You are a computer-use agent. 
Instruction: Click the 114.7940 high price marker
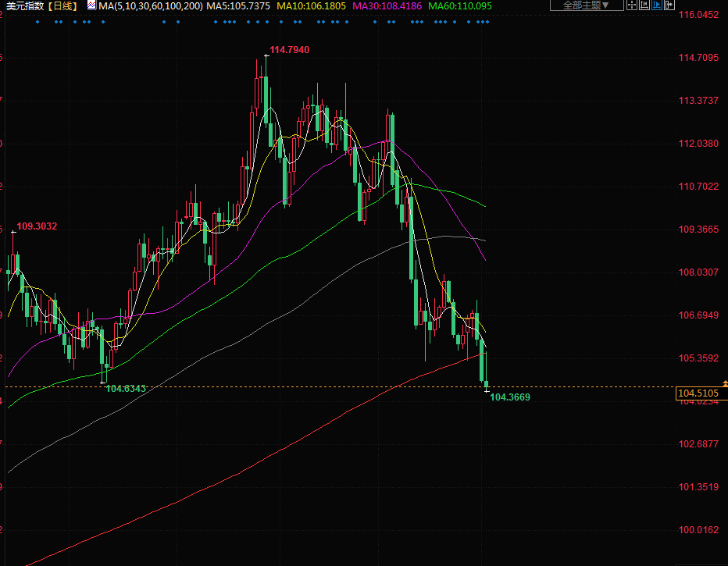tap(289, 50)
